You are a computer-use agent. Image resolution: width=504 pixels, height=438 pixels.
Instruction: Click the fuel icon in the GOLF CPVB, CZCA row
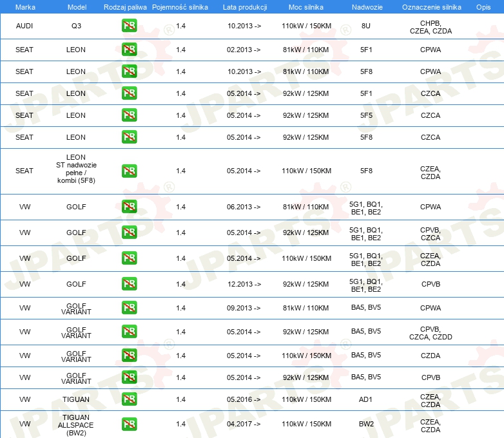129,233
